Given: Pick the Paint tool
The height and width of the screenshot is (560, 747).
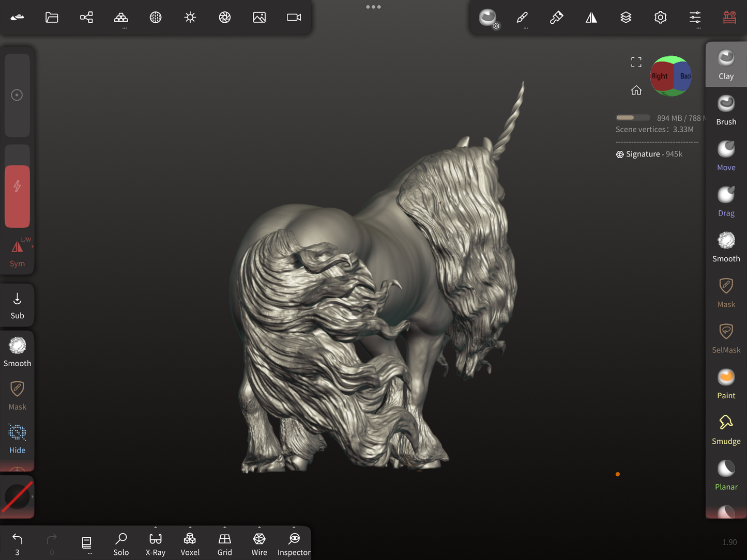Looking at the screenshot, I should coord(726,384).
